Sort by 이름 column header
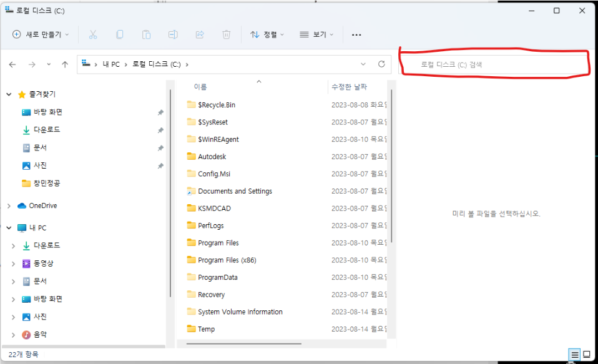This screenshot has width=598, height=364. pyautogui.click(x=200, y=87)
